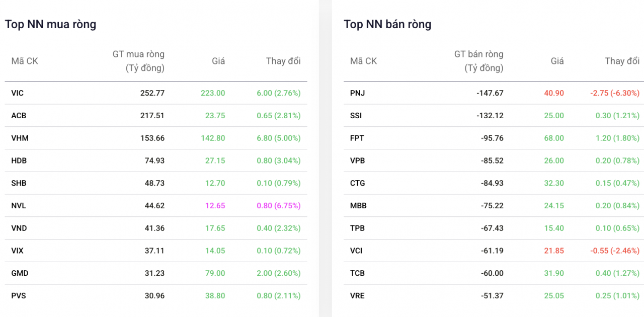This screenshot has width=644, height=317.
Task: Click PNJ ticker in net sell table
Action: [x=358, y=93]
